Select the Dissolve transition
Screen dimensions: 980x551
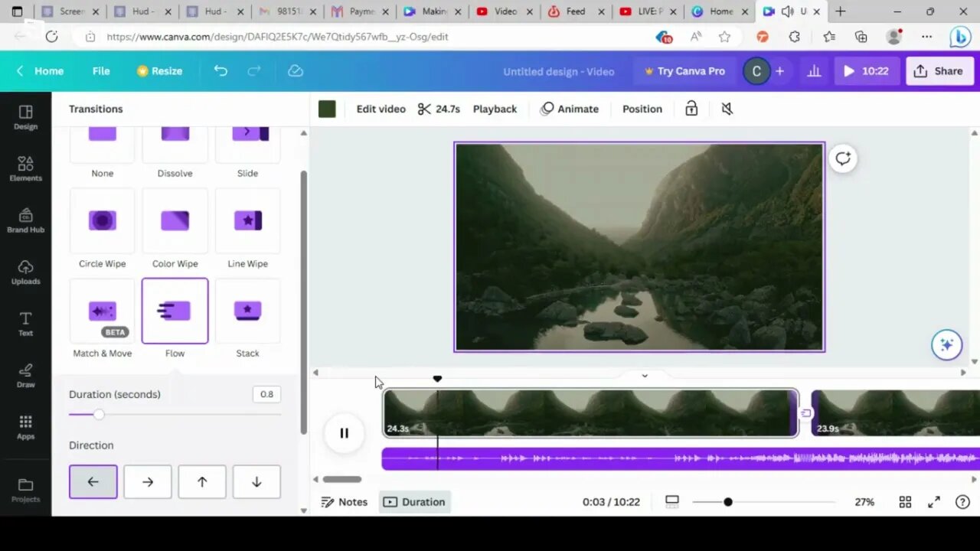[x=175, y=145]
